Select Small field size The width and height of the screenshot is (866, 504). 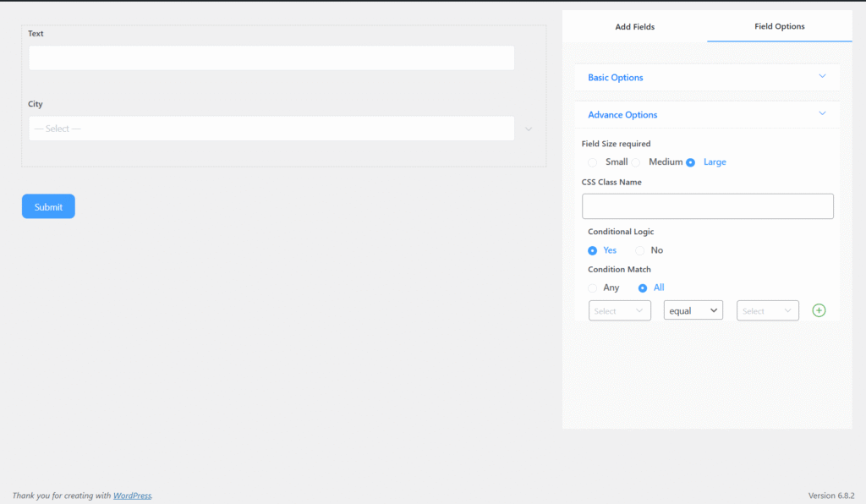(x=593, y=162)
